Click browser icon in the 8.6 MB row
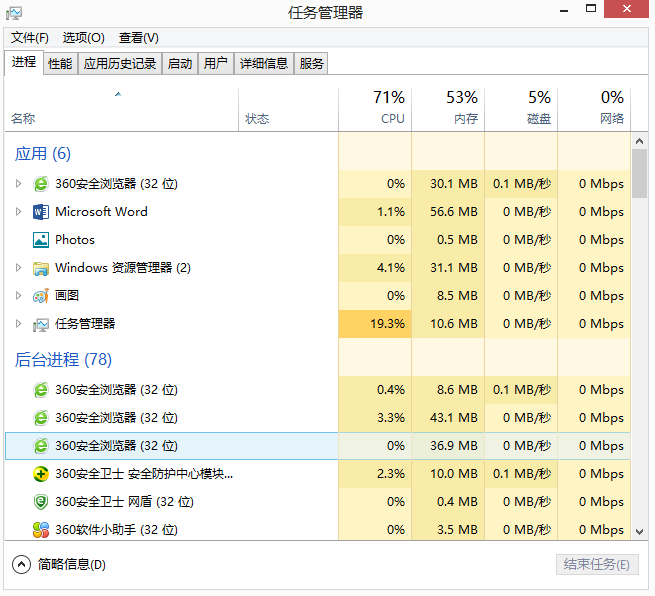 tap(41, 390)
